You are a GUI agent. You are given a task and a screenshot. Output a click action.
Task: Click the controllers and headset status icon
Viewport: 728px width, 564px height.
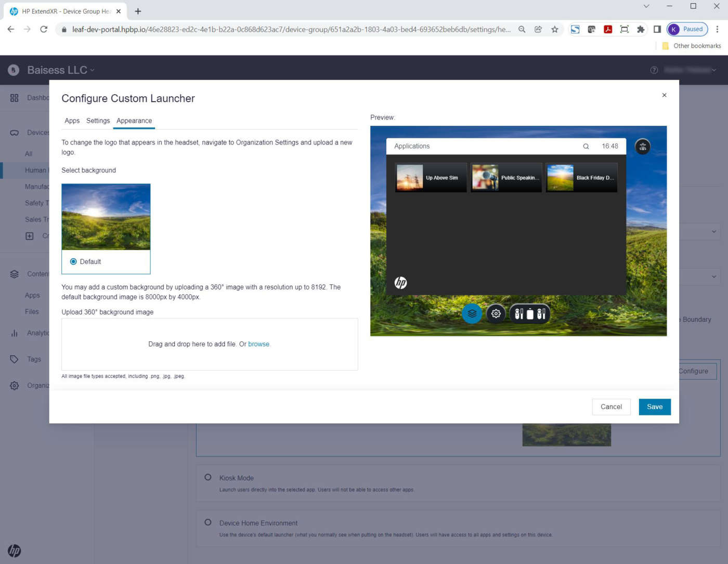pyautogui.click(x=529, y=313)
